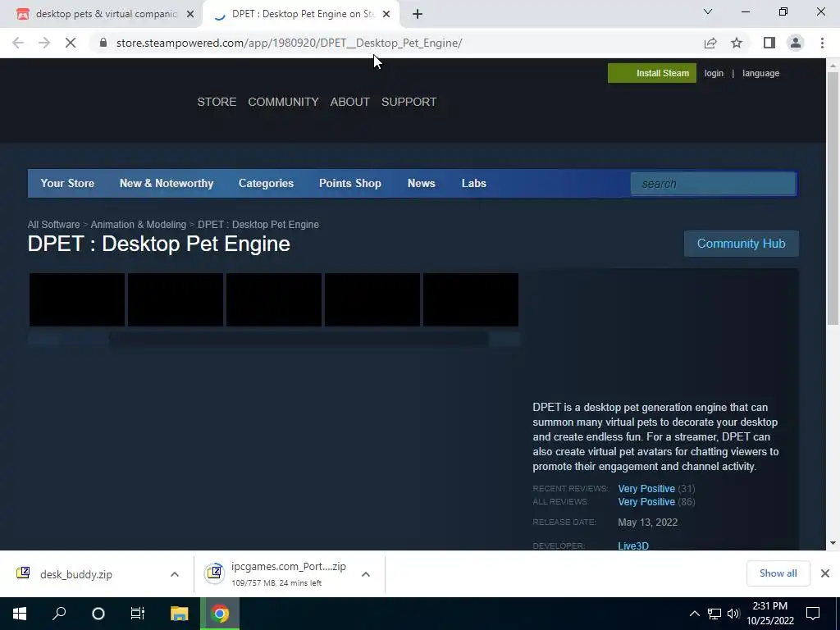Image resolution: width=840 pixels, height=630 pixels.
Task: Open Categories in store nav
Action: pos(267,183)
